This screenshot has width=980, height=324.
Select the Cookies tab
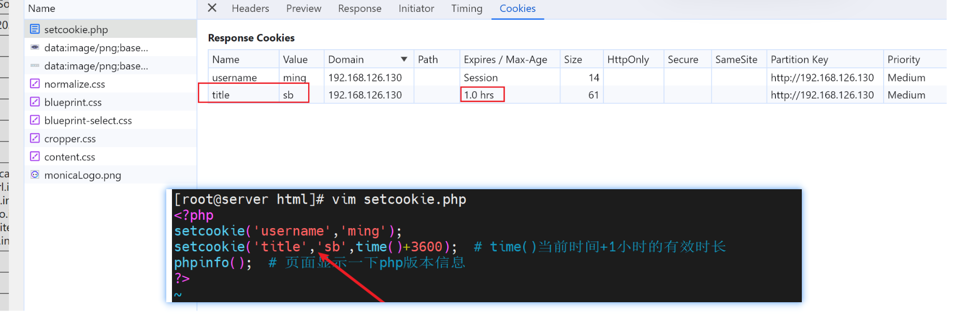click(x=517, y=8)
